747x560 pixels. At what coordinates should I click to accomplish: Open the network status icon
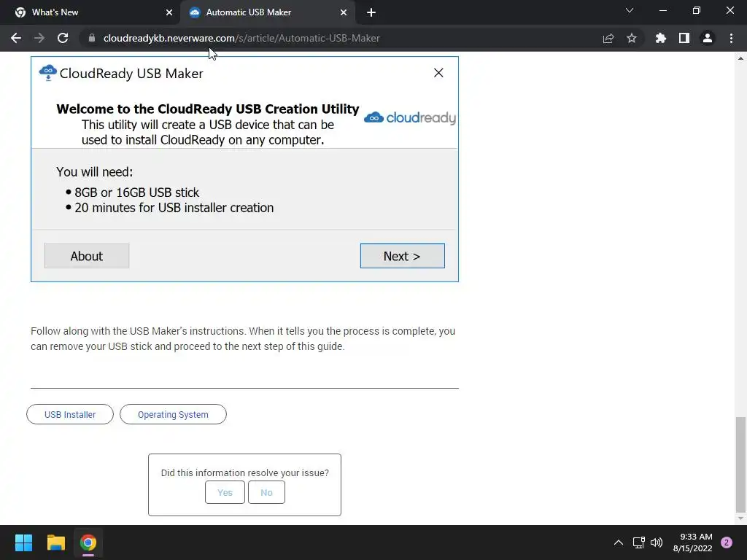638,542
